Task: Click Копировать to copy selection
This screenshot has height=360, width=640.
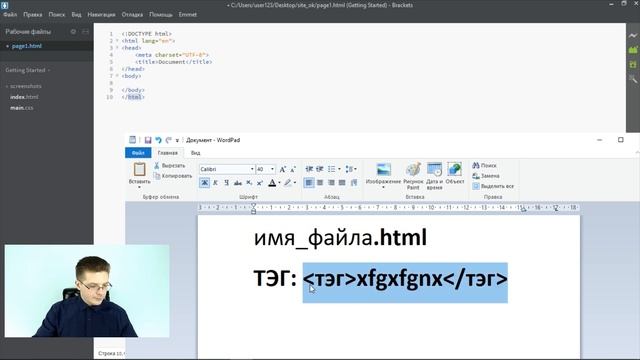Action: click(x=173, y=176)
